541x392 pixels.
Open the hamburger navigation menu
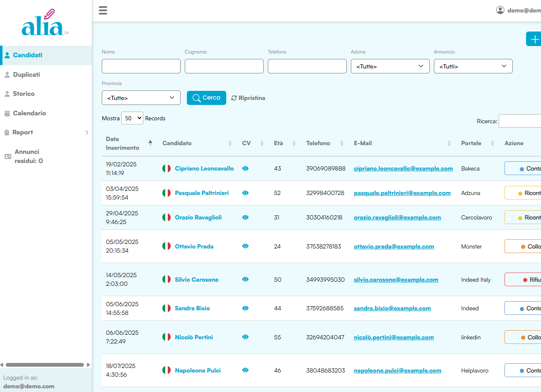[103, 10]
